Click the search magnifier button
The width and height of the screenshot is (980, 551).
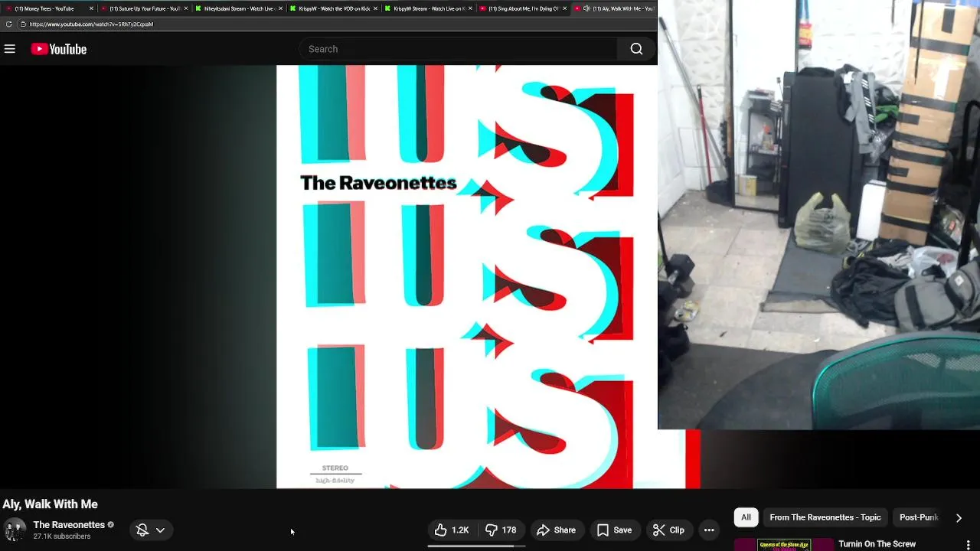(x=636, y=49)
